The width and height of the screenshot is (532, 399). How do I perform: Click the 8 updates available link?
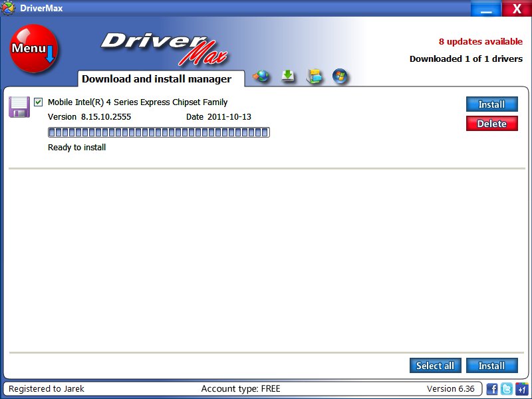pyautogui.click(x=480, y=41)
